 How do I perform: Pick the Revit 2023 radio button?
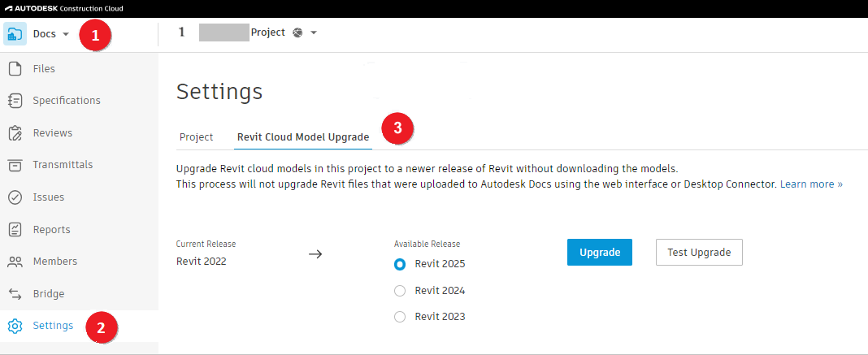[x=399, y=317]
